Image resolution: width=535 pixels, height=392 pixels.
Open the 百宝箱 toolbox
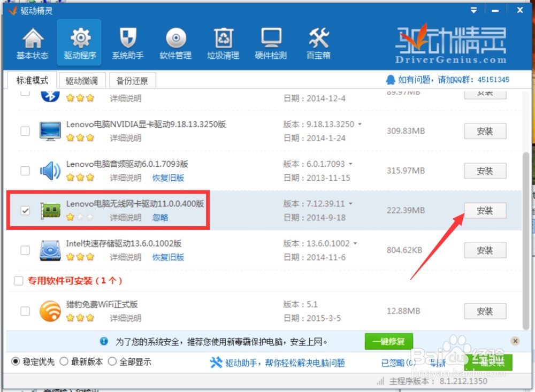318,43
